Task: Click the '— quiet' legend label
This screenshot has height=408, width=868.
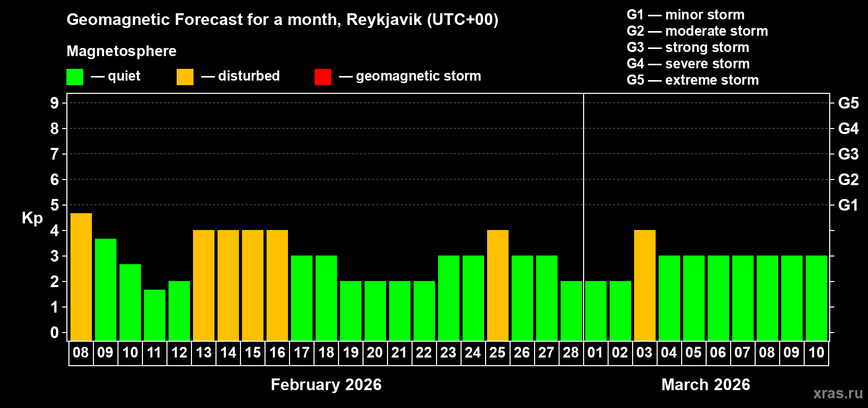Action: (x=115, y=76)
